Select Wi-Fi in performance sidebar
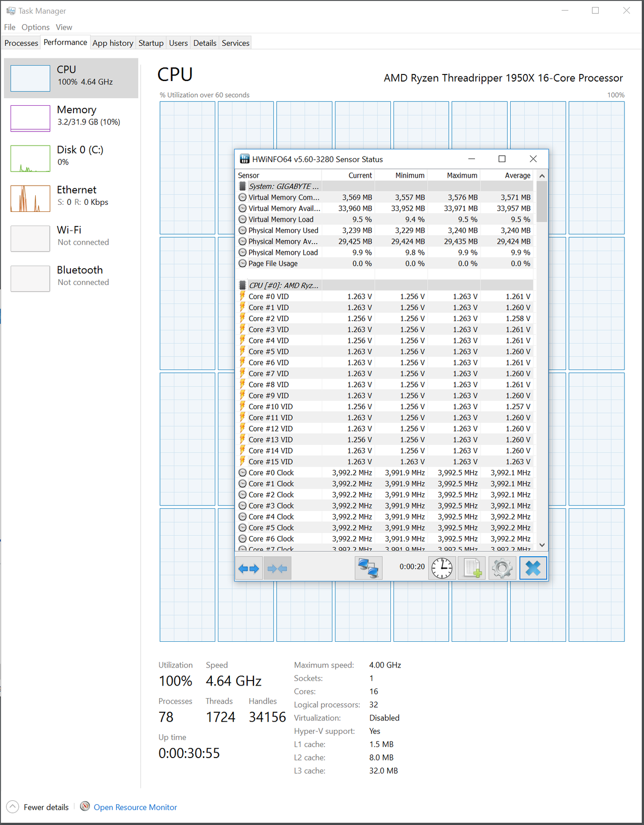The image size is (644, 825). 71,239
